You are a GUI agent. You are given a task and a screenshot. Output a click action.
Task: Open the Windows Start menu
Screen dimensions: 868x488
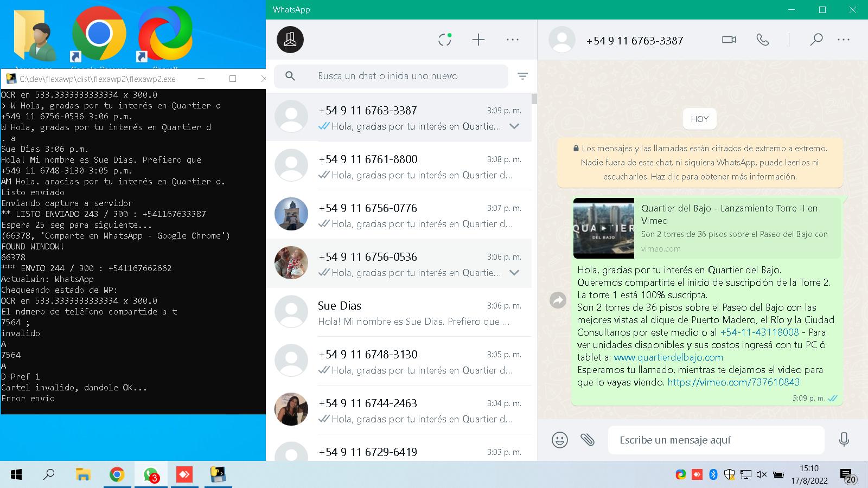click(16, 475)
